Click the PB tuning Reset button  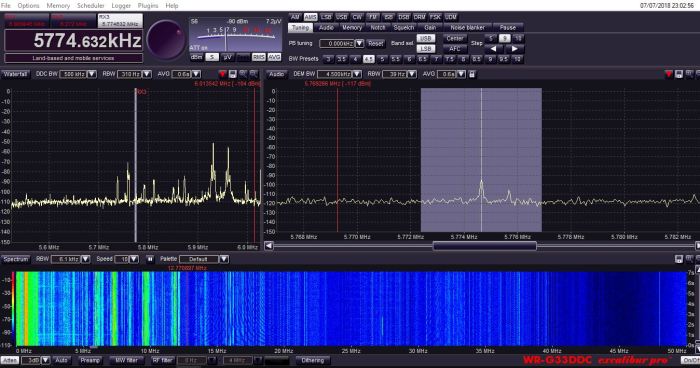pos(375,43)
